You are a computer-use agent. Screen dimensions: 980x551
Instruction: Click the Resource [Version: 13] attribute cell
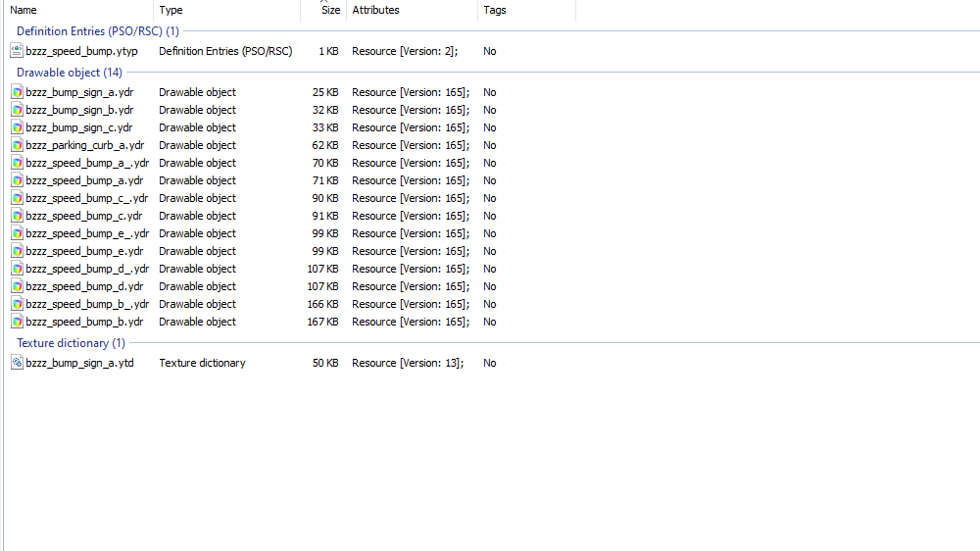pos(408,363)
